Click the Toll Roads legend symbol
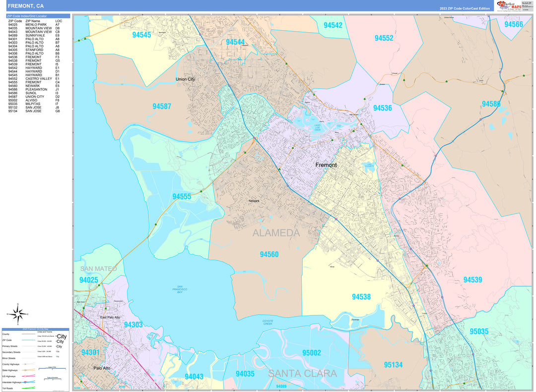Screen dimensions: 536x392 pyautogui.click(x=28, y=389)
